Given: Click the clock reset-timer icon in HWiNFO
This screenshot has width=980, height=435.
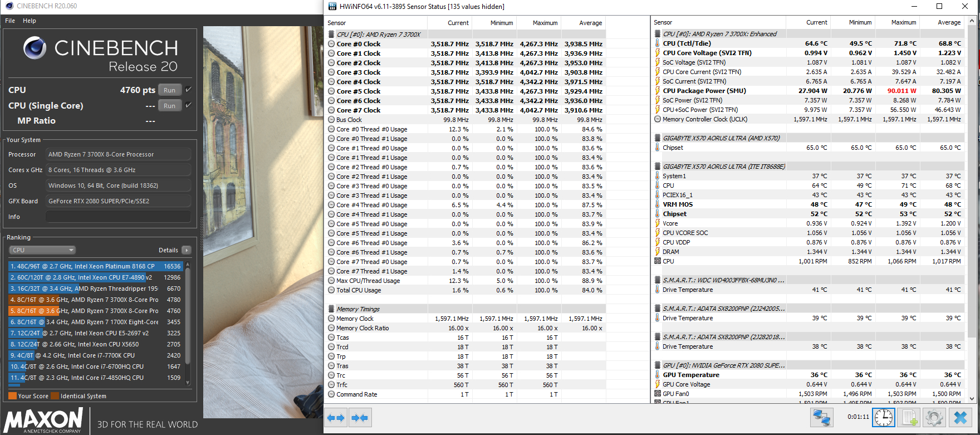Looking at the screenshot, I should (884, 417).
